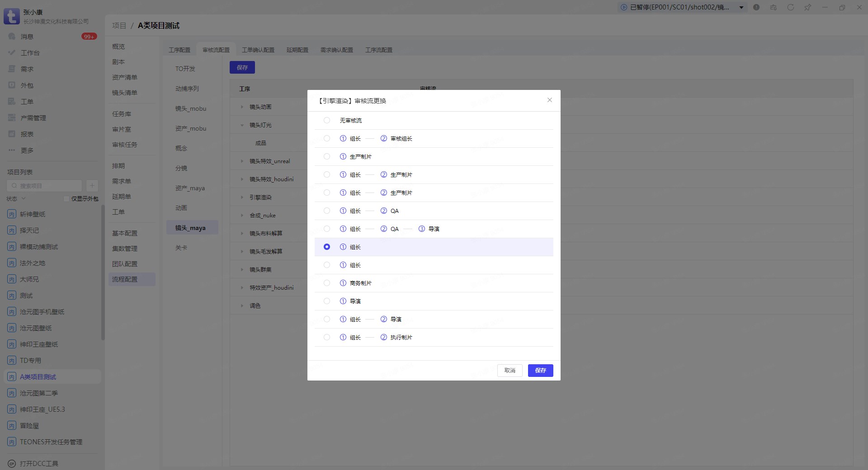This screenshot has height=470, width=868.
Task: Close the 审核流更换 dialog with X
Action: click(x=549, y=100)
